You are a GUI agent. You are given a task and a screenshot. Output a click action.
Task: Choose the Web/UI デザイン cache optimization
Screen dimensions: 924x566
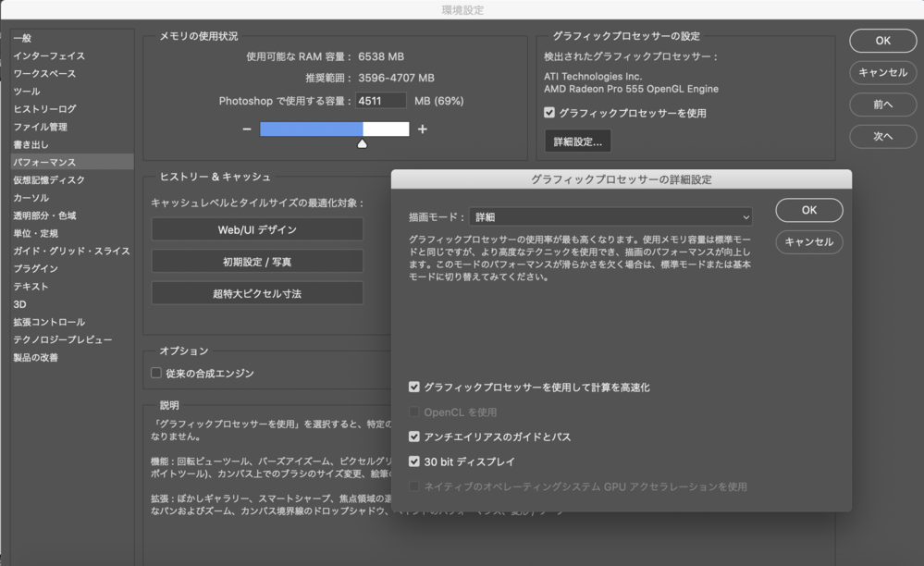pos(255,228)
